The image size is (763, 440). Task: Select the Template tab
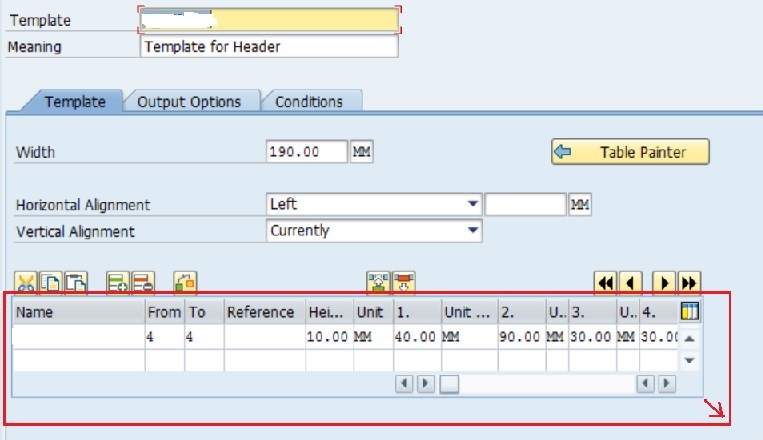(x=75, y=102)
